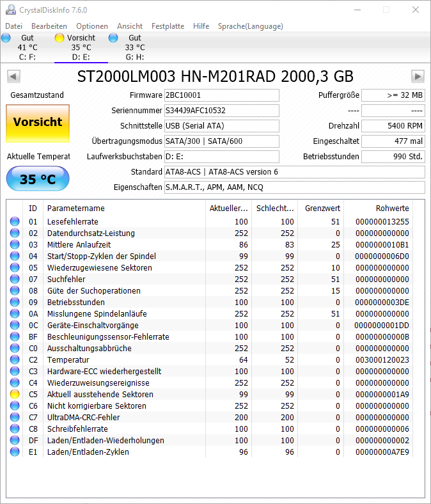Go to previous disk with left arrow
The height and width of the screenshot is (504, 431).
[x=13, y=77]
